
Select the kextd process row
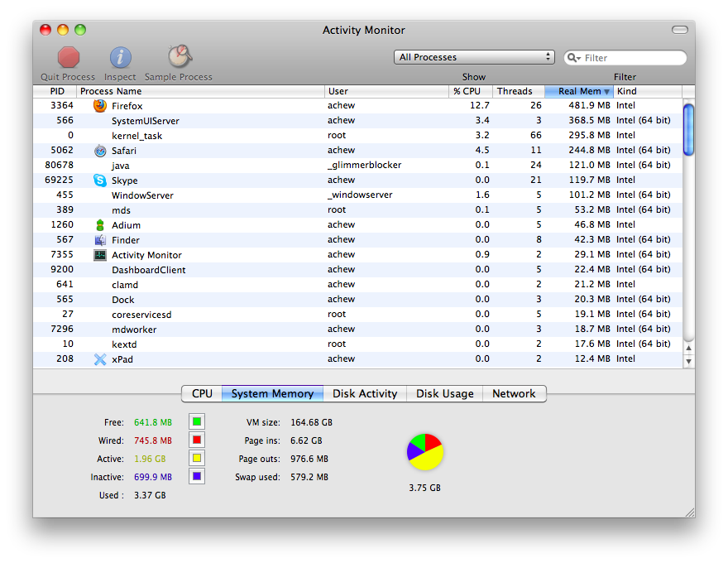(358, 344)
